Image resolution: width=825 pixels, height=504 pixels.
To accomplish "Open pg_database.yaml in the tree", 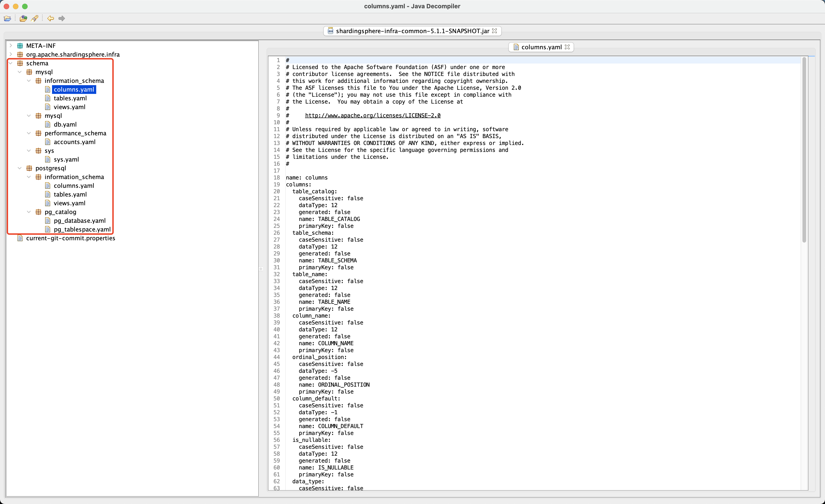I will [79, 220].
